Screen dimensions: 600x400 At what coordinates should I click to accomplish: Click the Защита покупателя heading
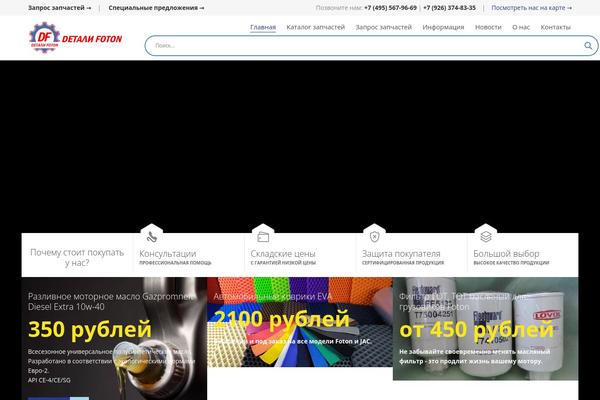(401, 253)
